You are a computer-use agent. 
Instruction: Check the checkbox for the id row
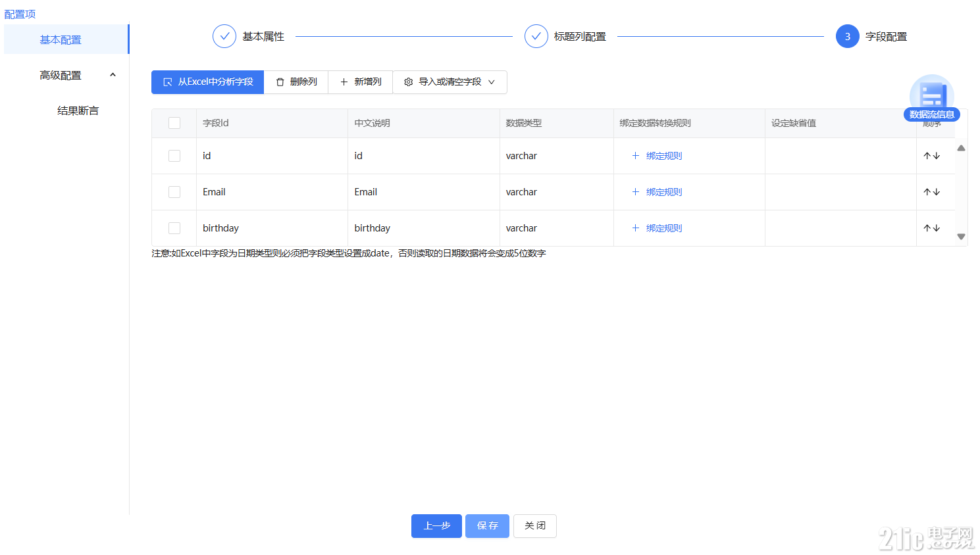(174, 156)
